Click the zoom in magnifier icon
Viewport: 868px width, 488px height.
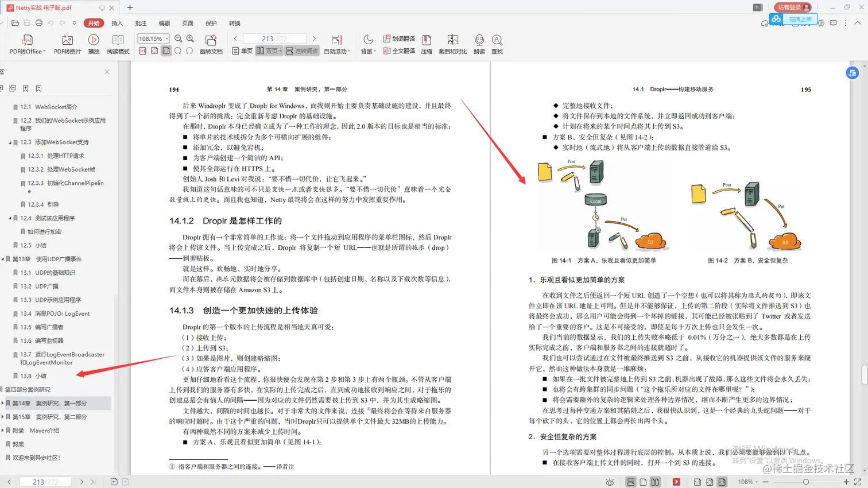[x=190, y=38]
